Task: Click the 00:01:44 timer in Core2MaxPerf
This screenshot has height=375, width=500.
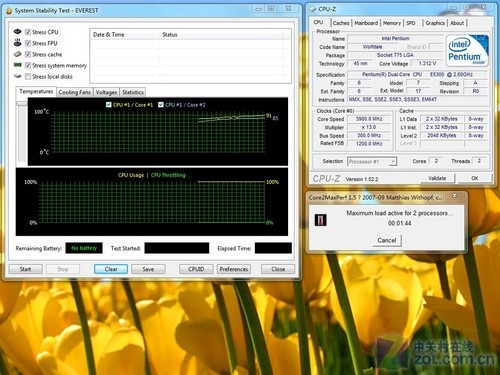Action: pos(399,223)
